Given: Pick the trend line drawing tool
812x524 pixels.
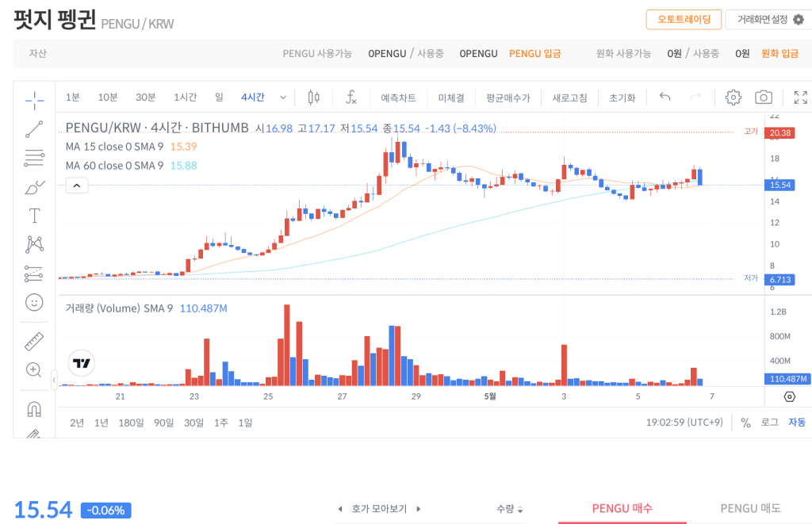Looking at the screenshot, I should (34, 129).
